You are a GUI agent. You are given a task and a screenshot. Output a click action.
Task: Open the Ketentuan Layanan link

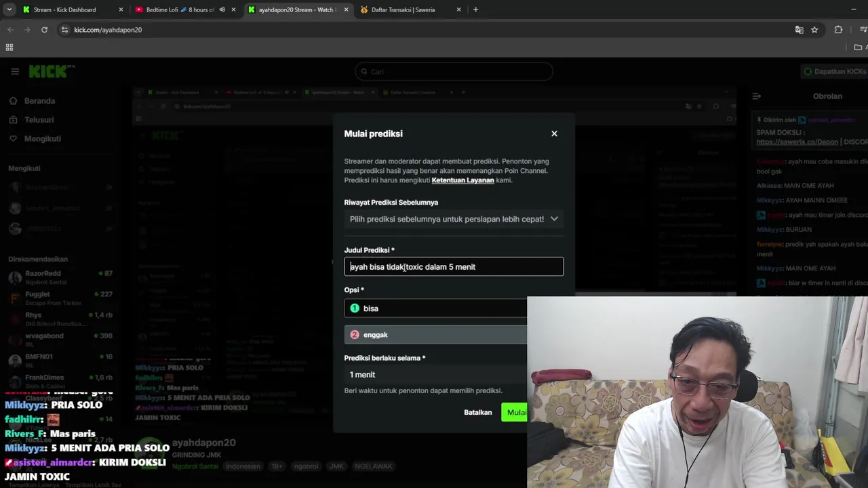(462, 180)
